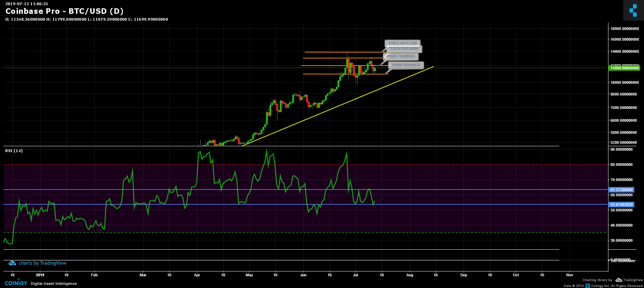Click the 14000.00000000 price axis label
The image size is (644, 288).
point(625,51)
